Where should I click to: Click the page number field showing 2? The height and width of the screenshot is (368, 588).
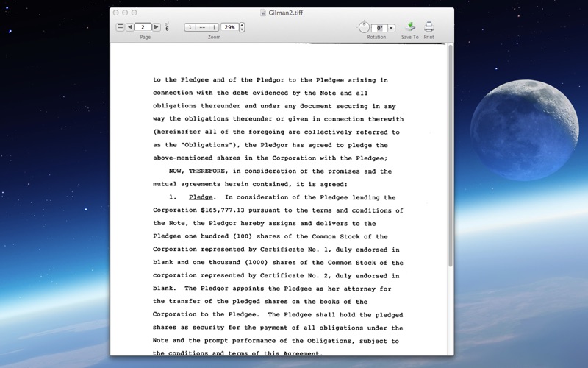[x=143, y=27]
